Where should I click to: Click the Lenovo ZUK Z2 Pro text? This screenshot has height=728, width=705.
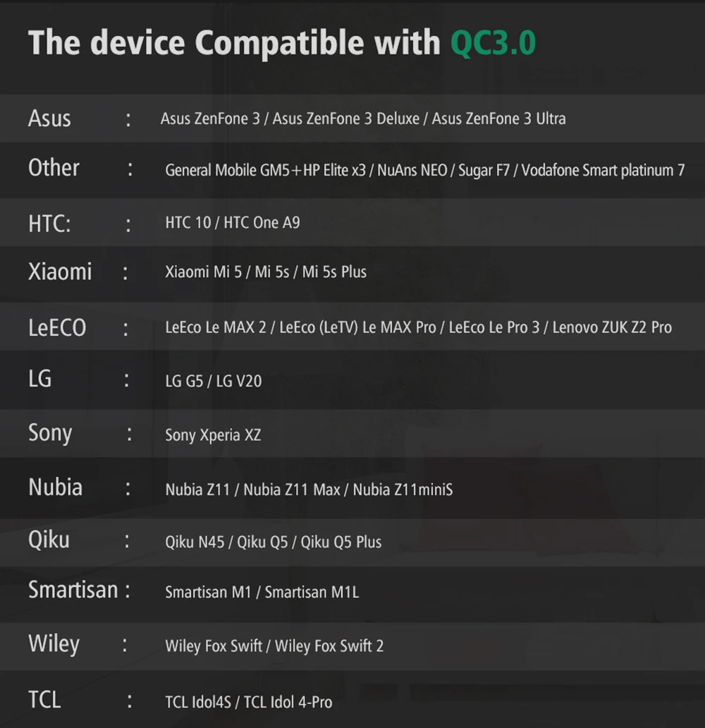click(612, 328)
